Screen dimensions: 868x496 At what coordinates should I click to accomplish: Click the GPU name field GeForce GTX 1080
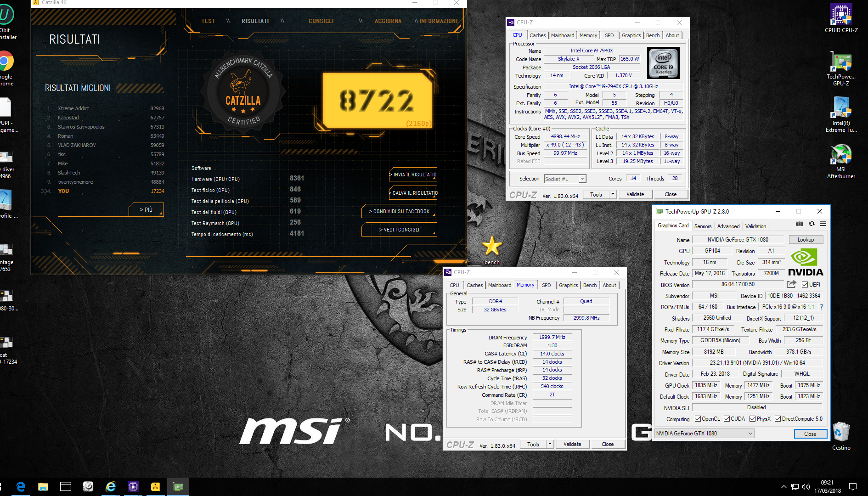[738, 240]
